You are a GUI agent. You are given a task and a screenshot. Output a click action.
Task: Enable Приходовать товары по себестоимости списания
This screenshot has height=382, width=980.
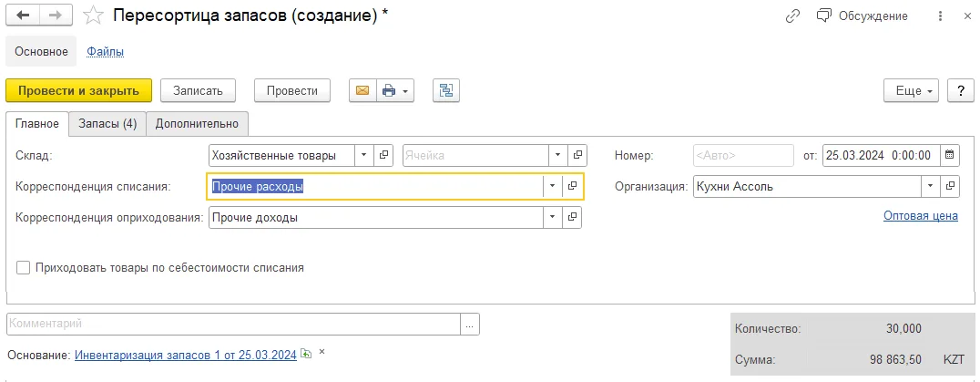click(x=23, y=268)
